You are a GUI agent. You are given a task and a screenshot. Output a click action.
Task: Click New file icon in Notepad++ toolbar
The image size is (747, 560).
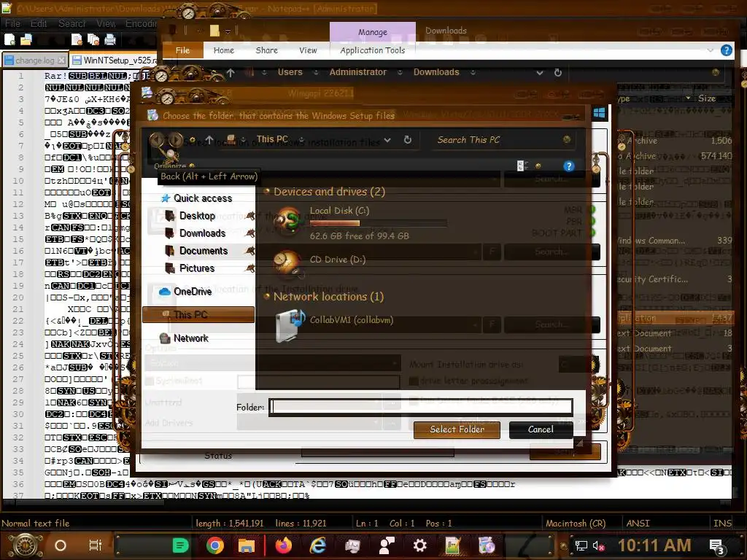point(9,39)
